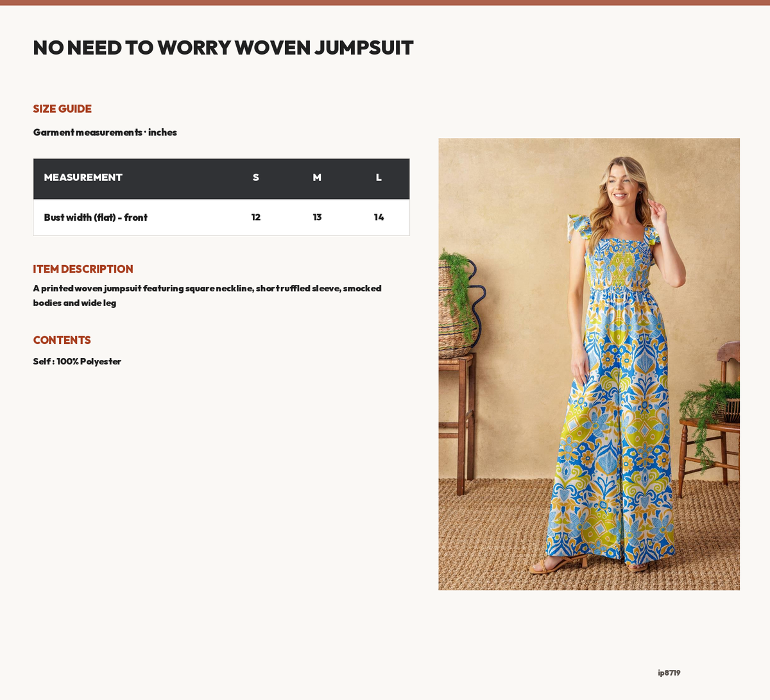This screenshot has height=700, width=770.
Task: Click the 'CONTENTS' heading
Action: coord(62,341)
